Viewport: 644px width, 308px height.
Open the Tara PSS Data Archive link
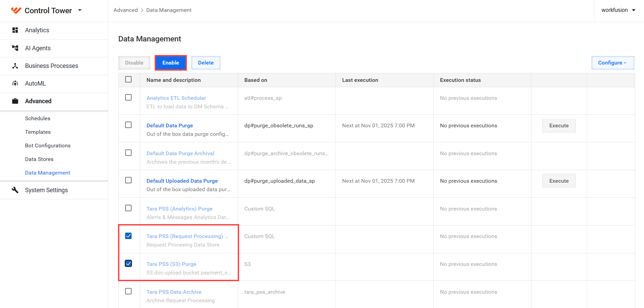(x=174, y=292)
